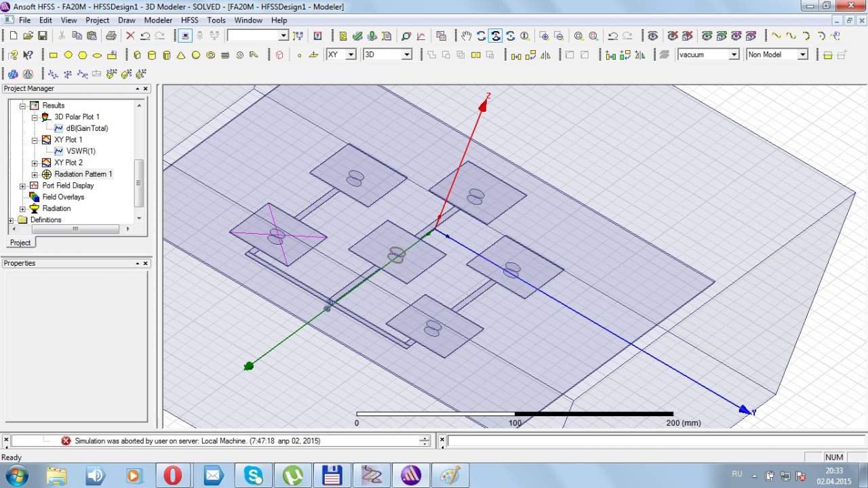Delete the selection with the red X icon
This screenshot has width=868, height=488.
[x=130, y=36]
